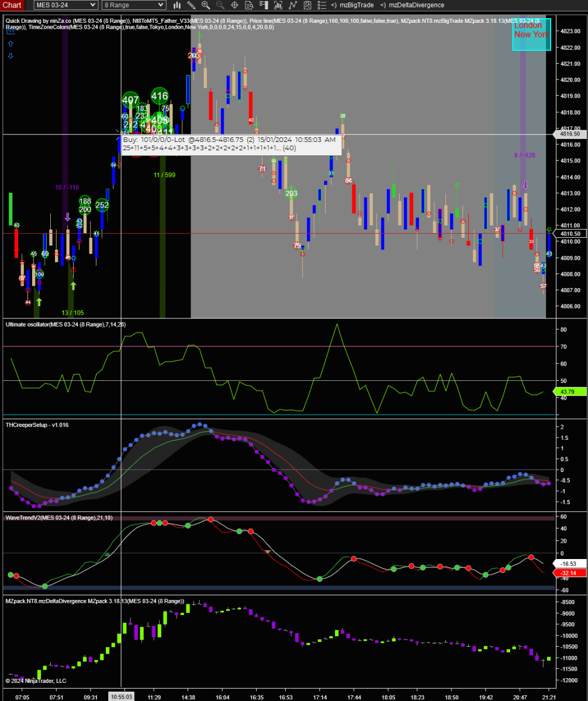This screenshot has height=701, width=588.
Task: Open the indicators icon
Action: (293, 5)
